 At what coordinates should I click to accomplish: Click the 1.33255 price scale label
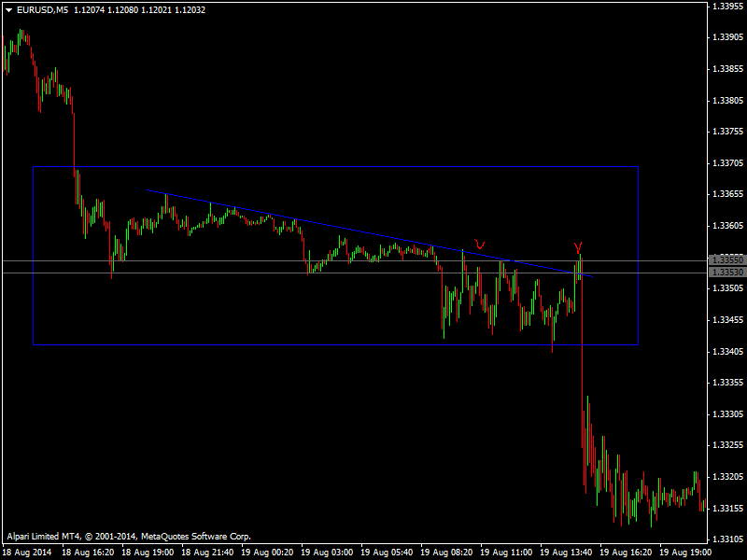click(x=728, y=445)
